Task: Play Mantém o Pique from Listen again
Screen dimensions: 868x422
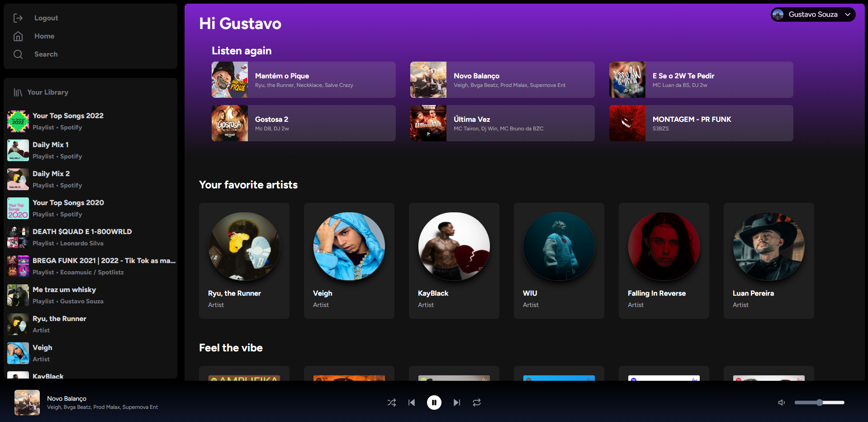Action: click(304, 80)
